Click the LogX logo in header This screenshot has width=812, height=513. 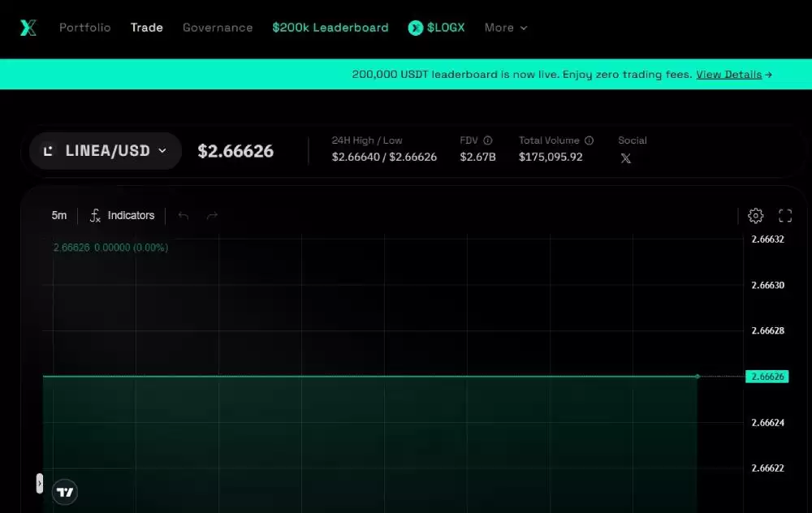tap(28, 28)
